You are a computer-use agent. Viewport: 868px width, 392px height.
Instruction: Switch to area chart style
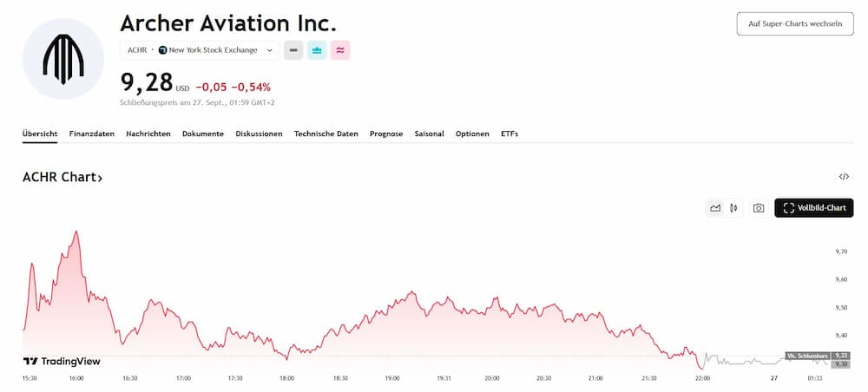[715, 208]
